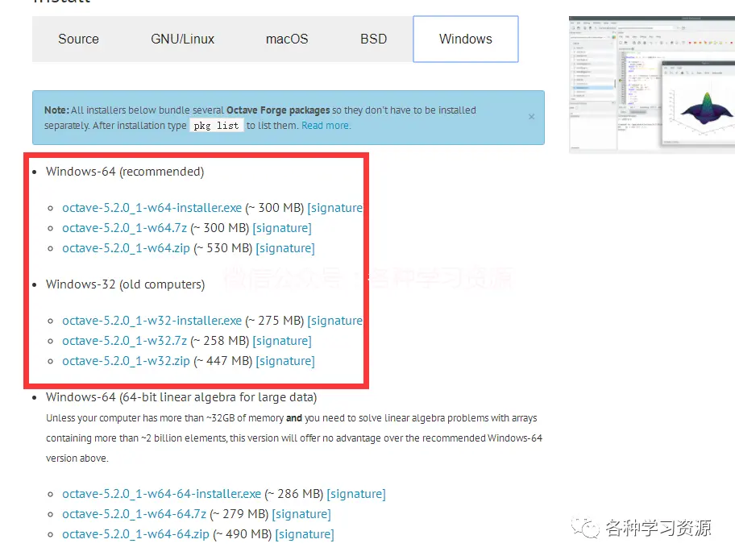This screenshot has height=560, width=735.
Task: Open signature for w32-installer.exe
Action: (335, 321)
